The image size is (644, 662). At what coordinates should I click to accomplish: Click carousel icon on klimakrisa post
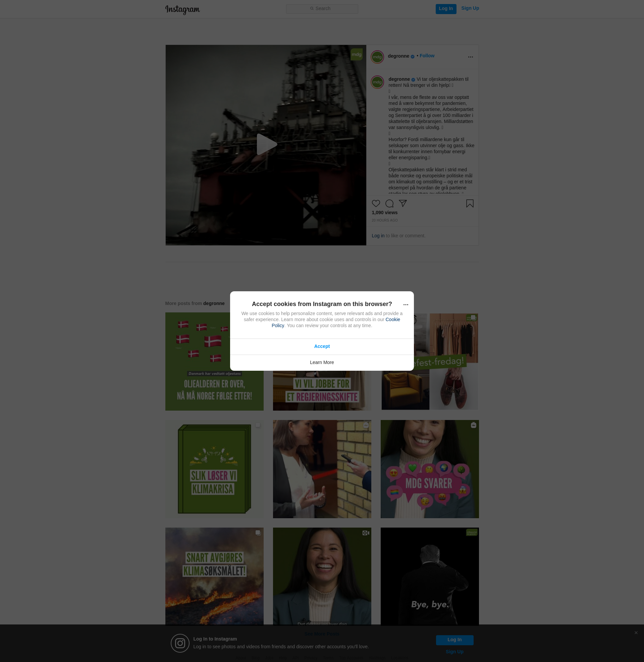(258, 425)
